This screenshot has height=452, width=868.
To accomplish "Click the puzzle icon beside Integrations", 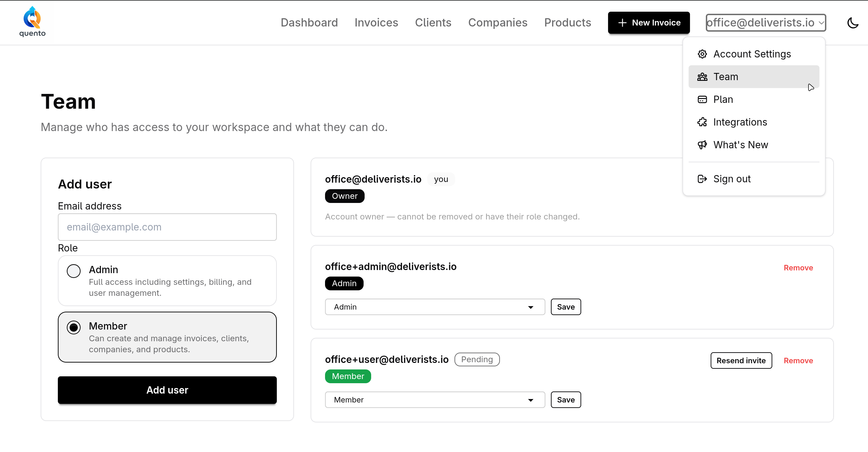I will (702, 122).
